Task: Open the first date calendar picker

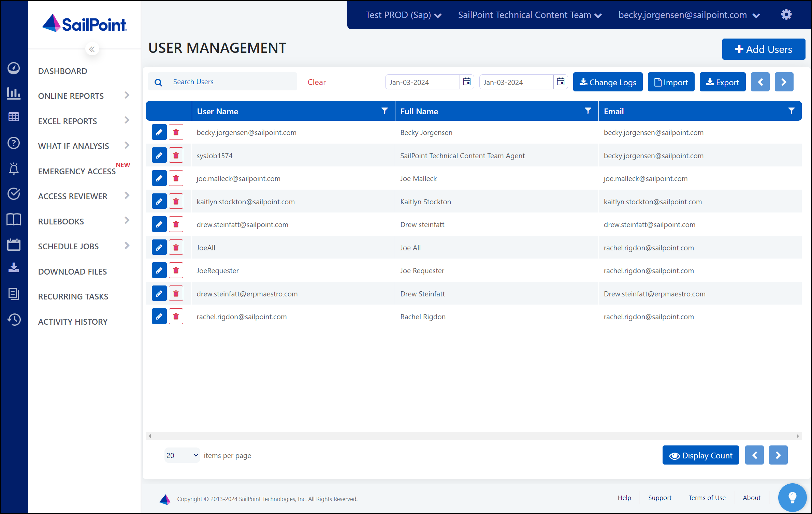Action: [467, 82]
